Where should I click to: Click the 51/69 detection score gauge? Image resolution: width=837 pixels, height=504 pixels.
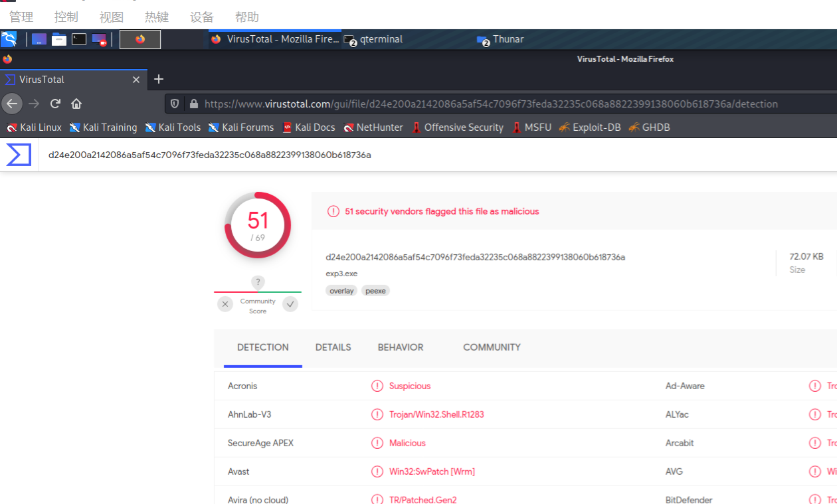click(x=258, y=225)
